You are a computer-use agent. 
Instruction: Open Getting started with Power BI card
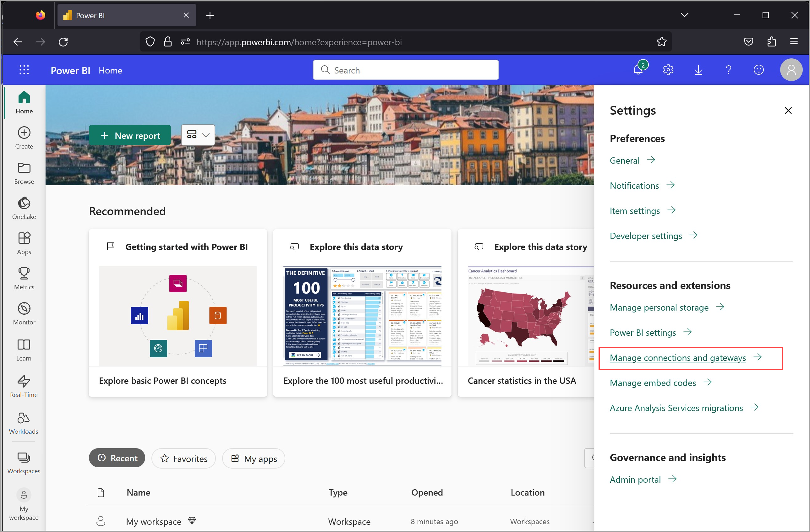coord(178,312)
